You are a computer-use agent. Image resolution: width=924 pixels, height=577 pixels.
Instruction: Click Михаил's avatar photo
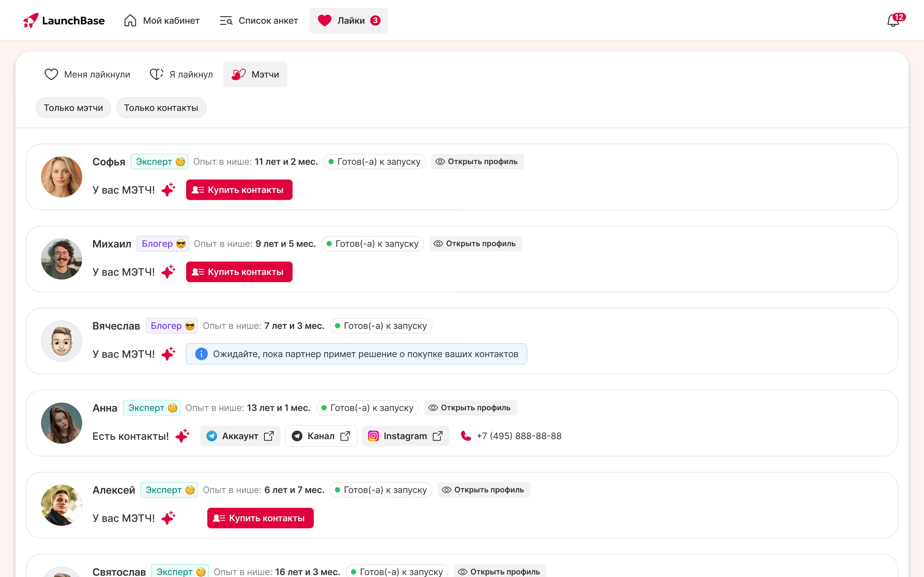click(x=61, y=259)
